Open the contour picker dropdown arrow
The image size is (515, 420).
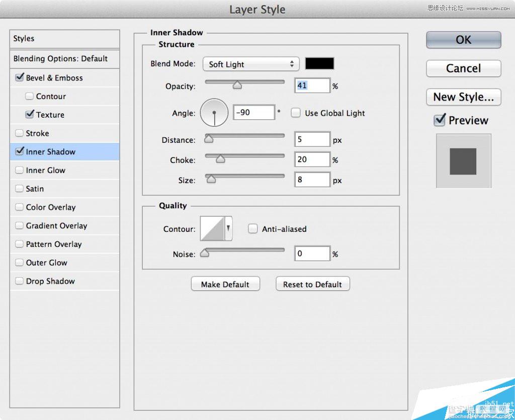(228, 228)
